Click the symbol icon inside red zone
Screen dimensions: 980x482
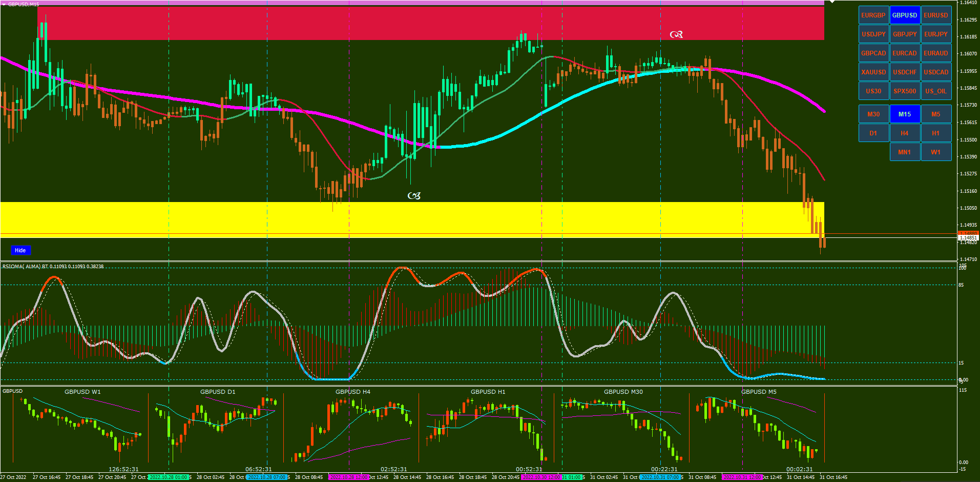pyautogui.click(x=676, y=34)
